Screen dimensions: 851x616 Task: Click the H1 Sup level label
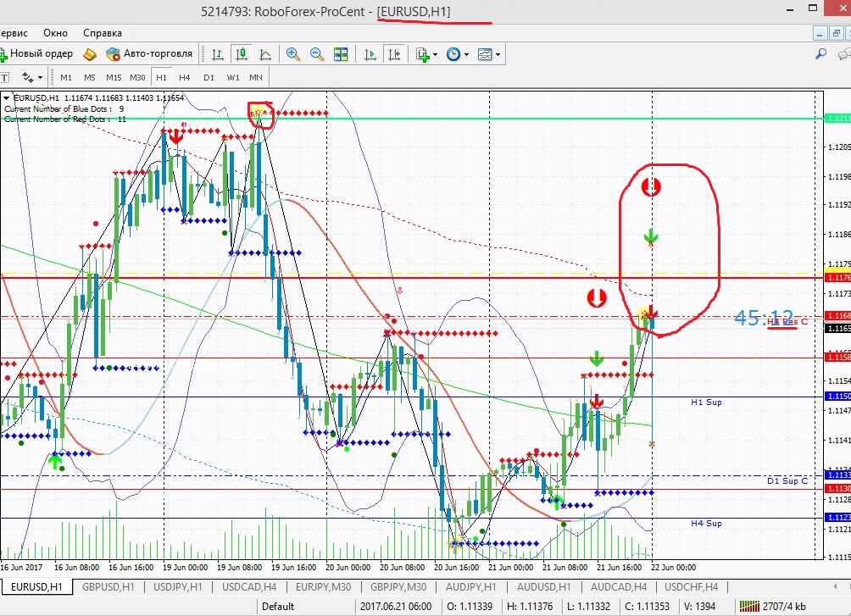(706, 402)
